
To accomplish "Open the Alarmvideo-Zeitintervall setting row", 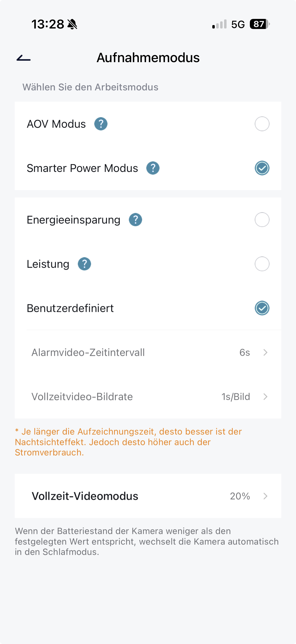I will click(88, 352).
